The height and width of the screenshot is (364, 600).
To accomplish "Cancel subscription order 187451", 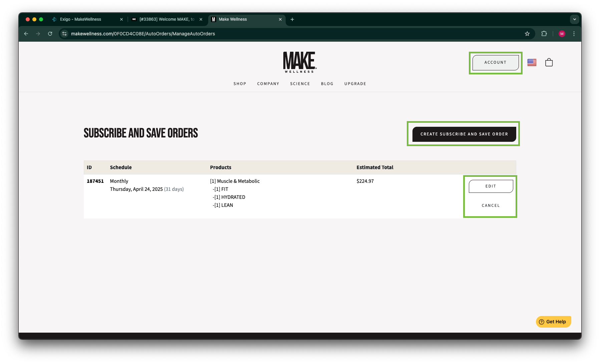I will (491, 206).
